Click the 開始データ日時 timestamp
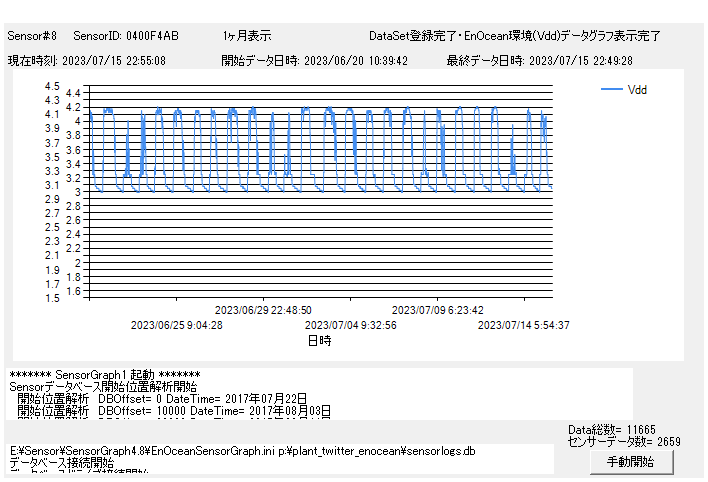 click(314, 60)
